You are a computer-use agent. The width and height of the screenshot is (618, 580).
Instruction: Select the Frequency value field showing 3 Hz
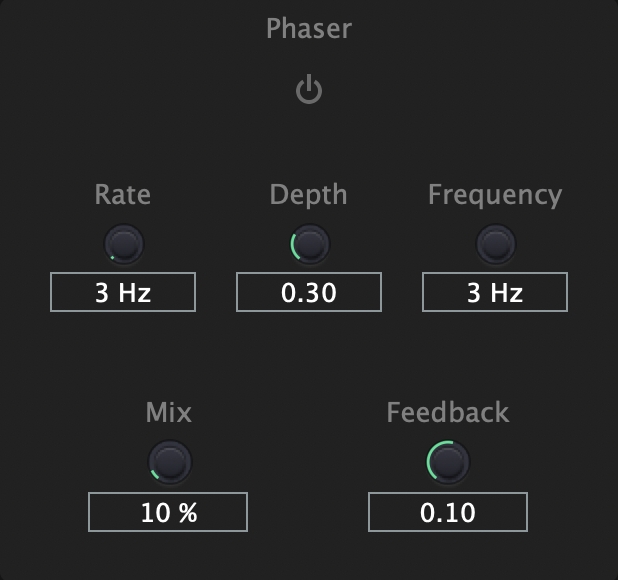point(495,293)
